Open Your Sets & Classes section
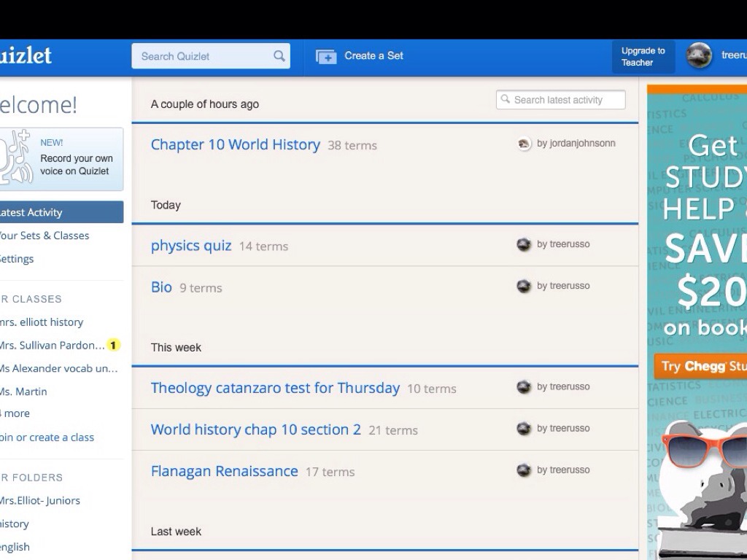The height and width of the screenshot is (560, 747). 44,236
